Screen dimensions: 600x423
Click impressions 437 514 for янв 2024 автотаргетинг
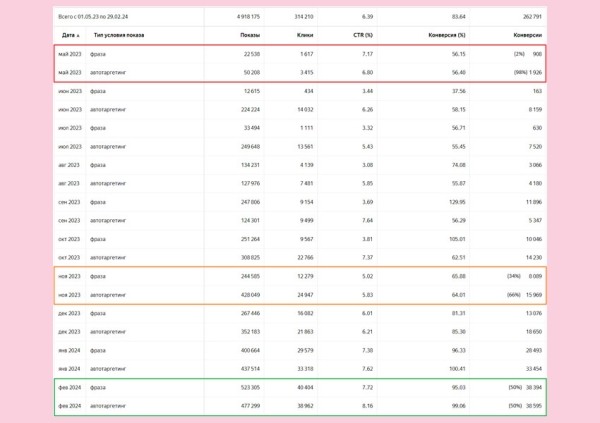(x=250, y=369)
